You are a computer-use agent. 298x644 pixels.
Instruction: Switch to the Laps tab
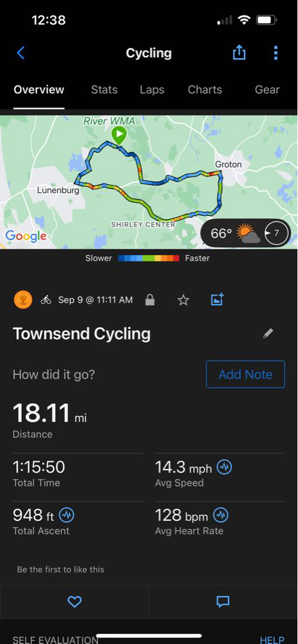152,90
